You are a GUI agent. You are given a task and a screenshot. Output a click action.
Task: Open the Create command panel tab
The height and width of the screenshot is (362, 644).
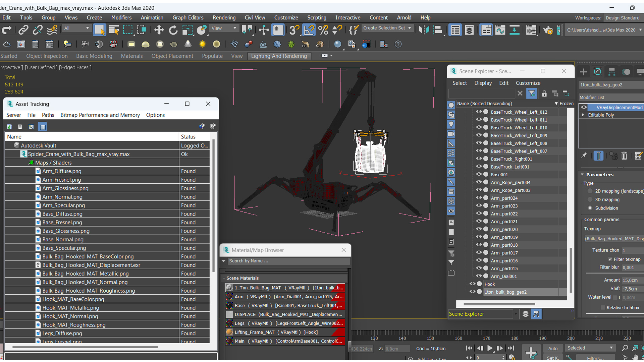coord(583,72)
